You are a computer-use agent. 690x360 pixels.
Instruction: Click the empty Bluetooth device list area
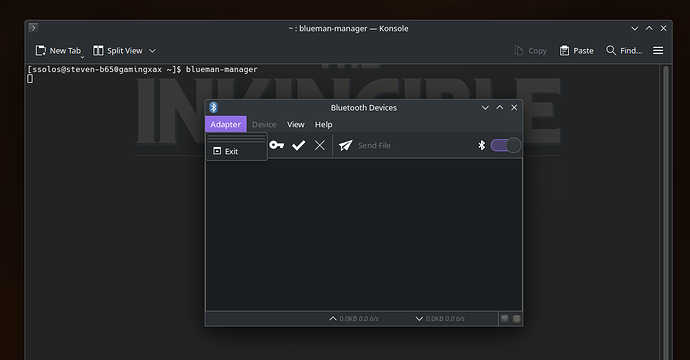point(364,235)
